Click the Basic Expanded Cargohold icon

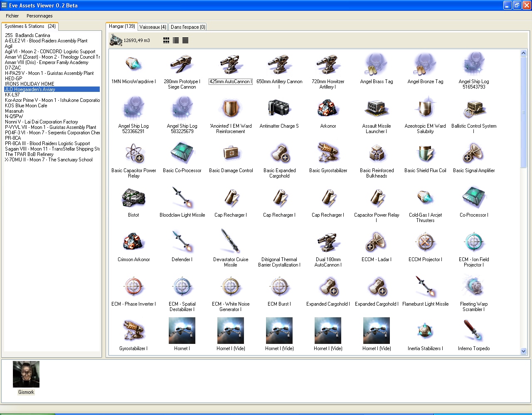[279, 153]
